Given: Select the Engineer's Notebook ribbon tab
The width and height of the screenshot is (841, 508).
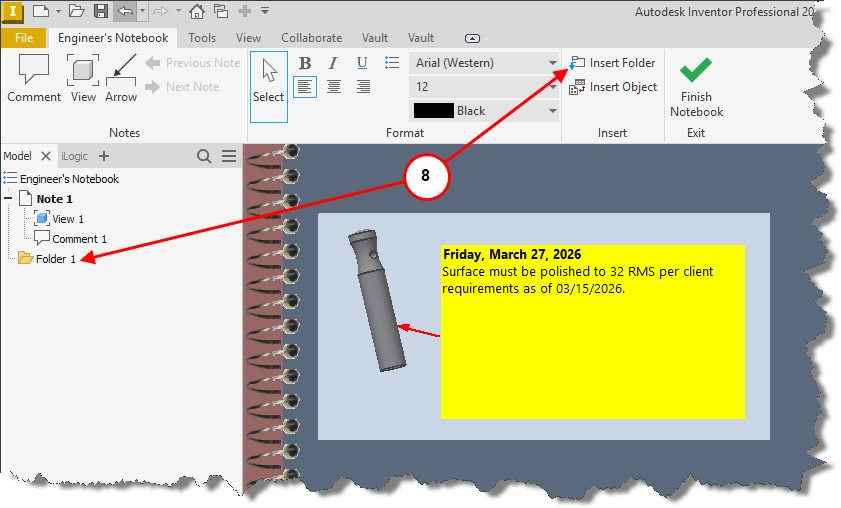Looking at the screenshot, I should pos(113,38).
